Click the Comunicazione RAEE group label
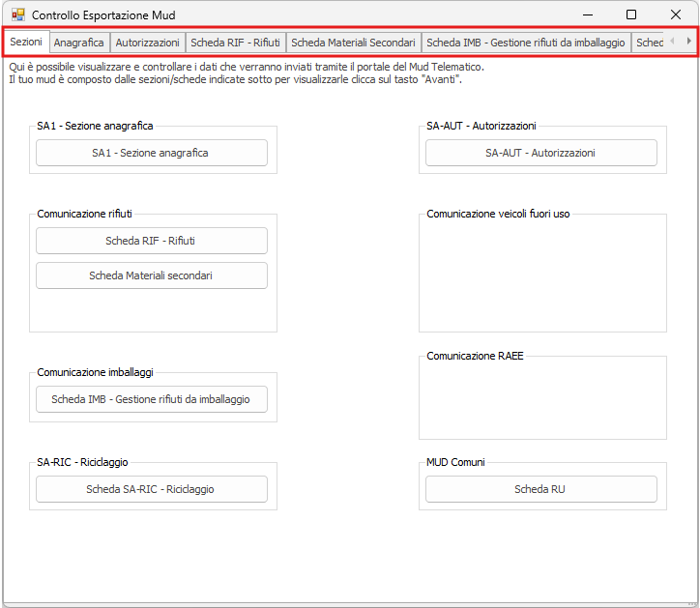Viewport: 700px width, 608px height. pyautogui.click(x=475, y=356)
